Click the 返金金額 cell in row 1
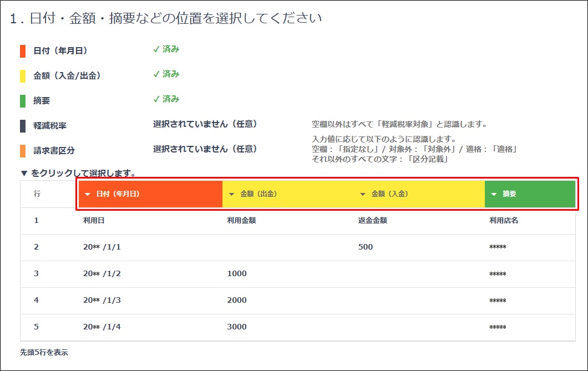The image size is (588, 371). 372,220
